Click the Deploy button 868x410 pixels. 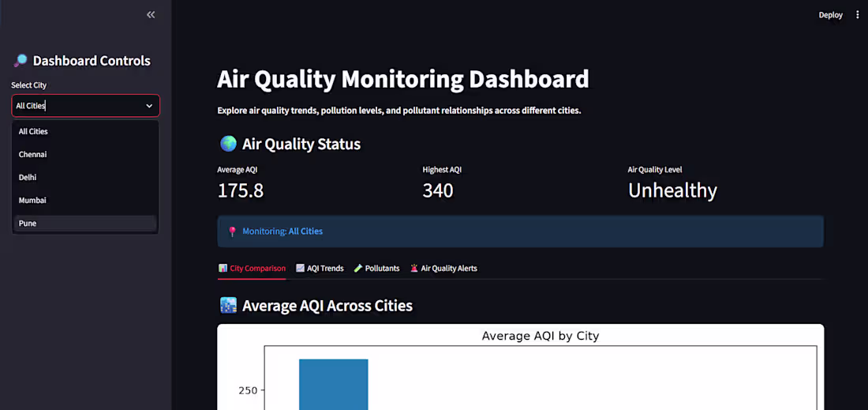click(x=830, y=15)
